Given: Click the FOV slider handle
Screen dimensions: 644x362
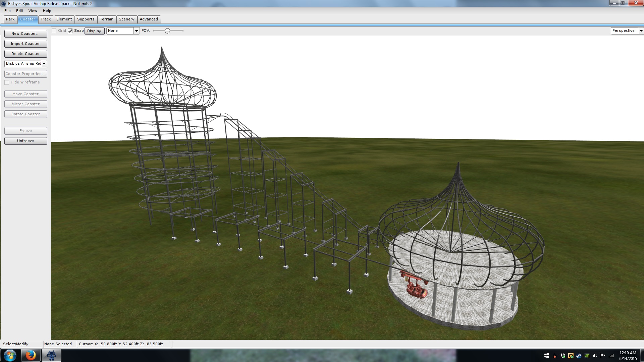Looking at the screenshot, I should [x=167, y=31].
